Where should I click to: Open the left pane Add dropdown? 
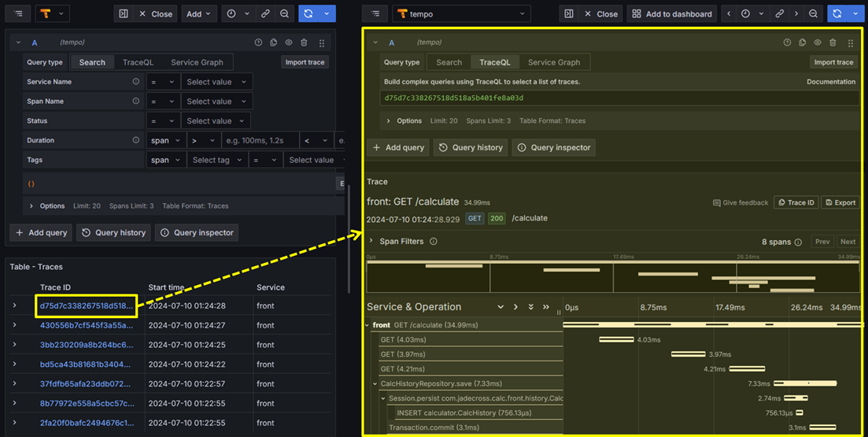(x=199, y=14)
